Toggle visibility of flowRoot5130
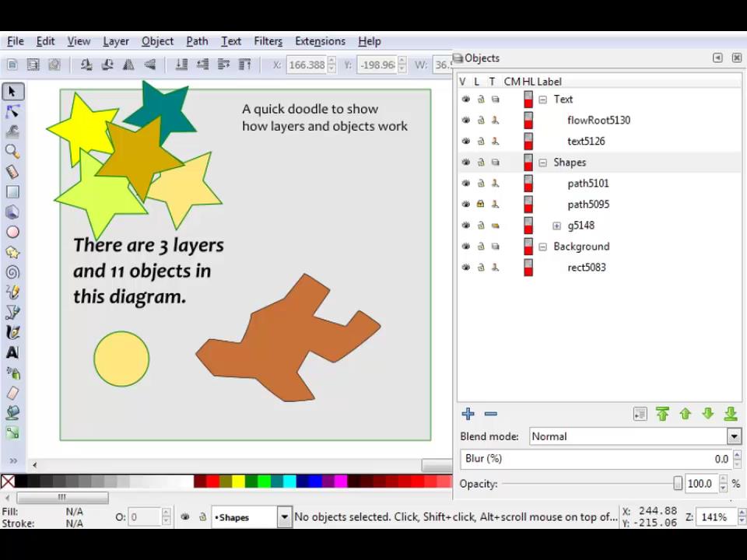This screenshot has width=747, height=560. (465, 120)
